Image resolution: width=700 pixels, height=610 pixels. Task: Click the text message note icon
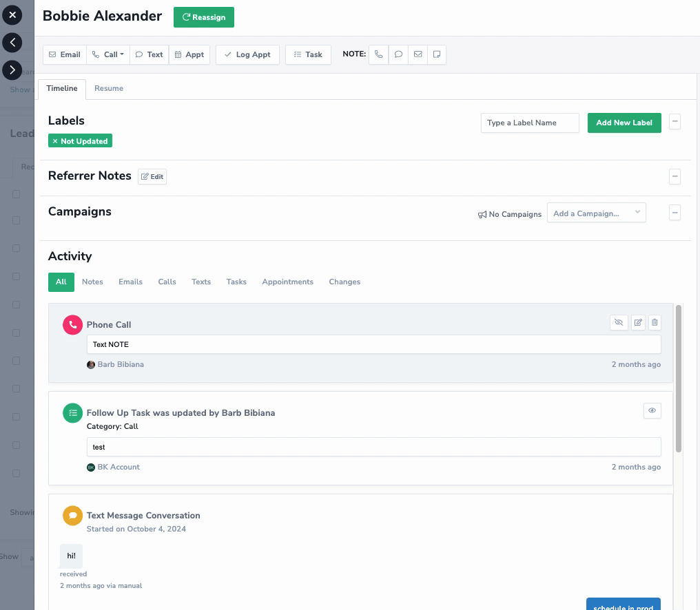tap(398, 54)
